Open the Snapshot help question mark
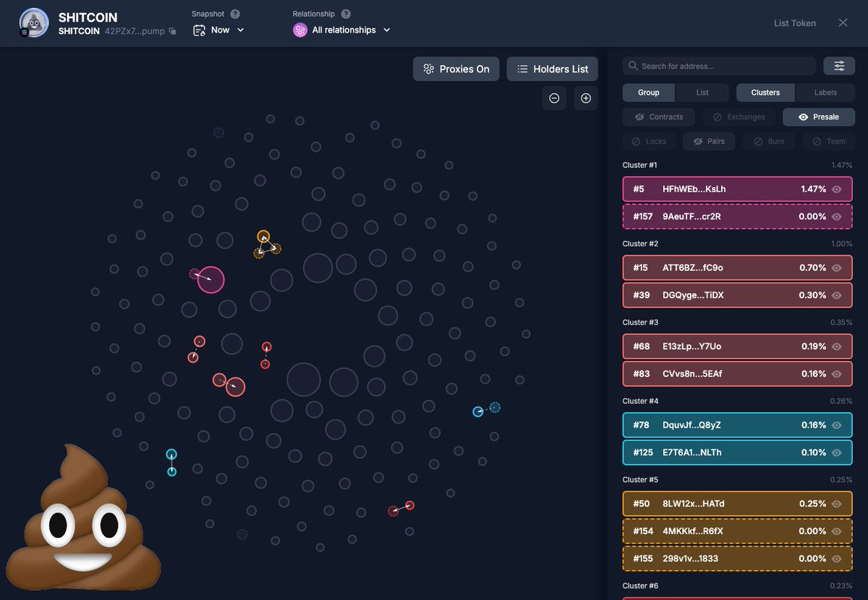Viewport: 868px width, 600px height. tap(235, 14)
